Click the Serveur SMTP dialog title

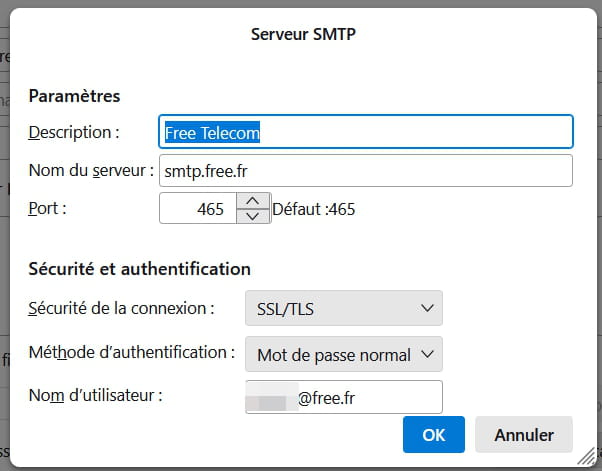click(x=303, y=34)
